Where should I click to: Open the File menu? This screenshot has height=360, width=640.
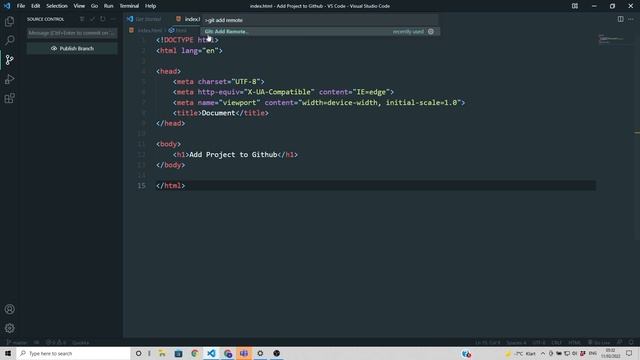tap(21, 6)
